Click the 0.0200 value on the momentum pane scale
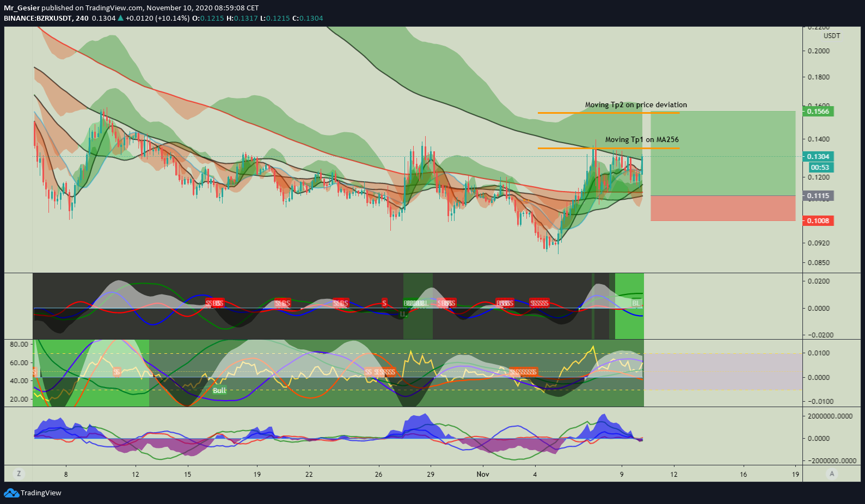 [x=819, y=281]
